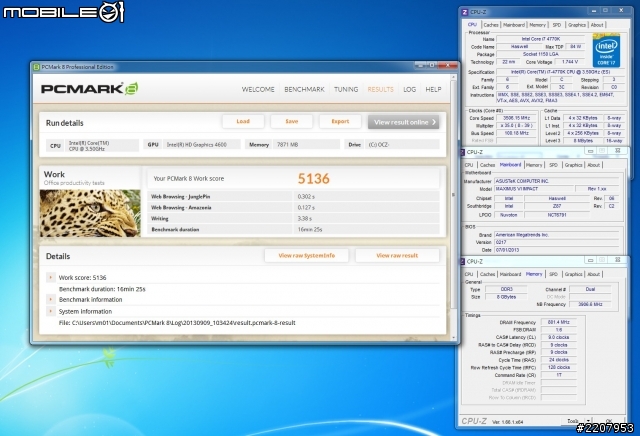Click the CPU-Z icon in the Processor window title bar

(x=465, y=12)
